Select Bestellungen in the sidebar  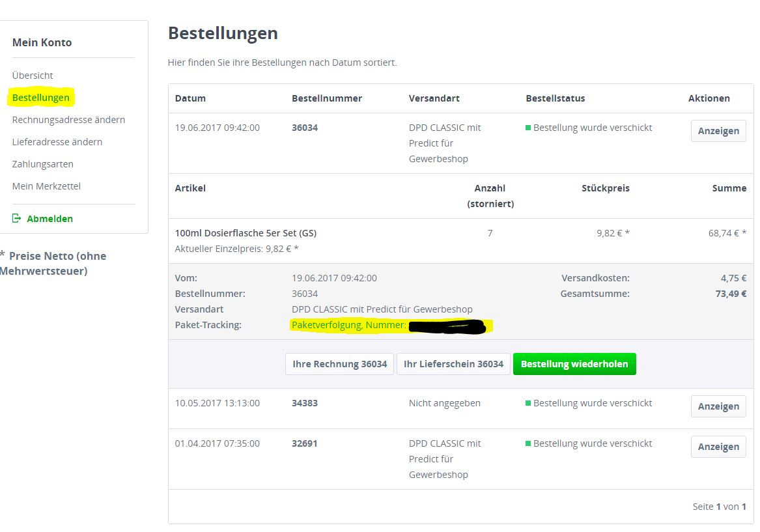[x=41, y=98]
